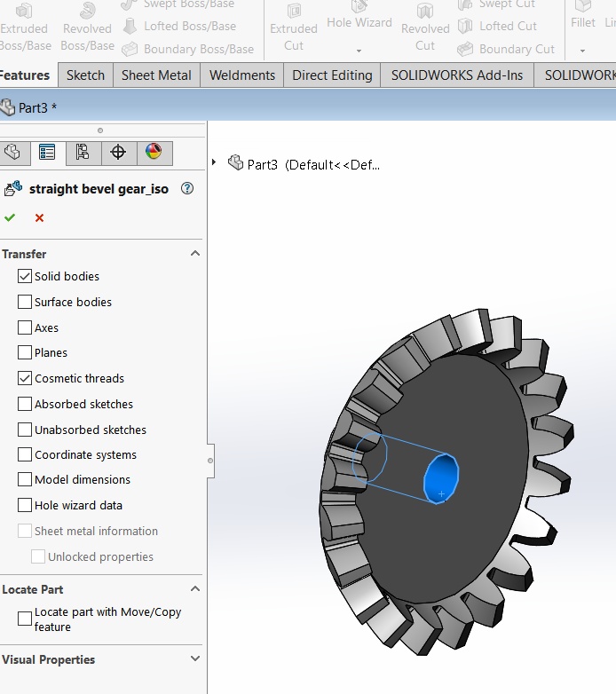Click the Part3 document title icon

[7, 107]
